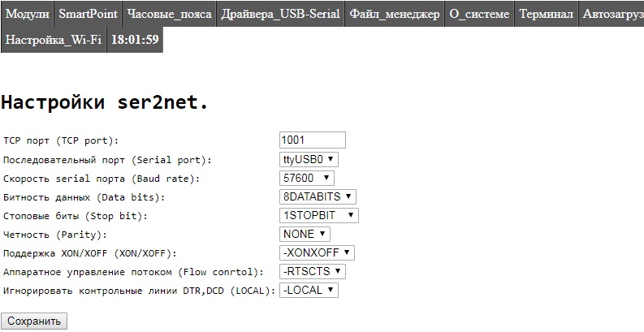This screenshot has height=332, width=644.
Task: Open the Stop bit 1STOPBIT dropdown
Action: pos(318,215)
